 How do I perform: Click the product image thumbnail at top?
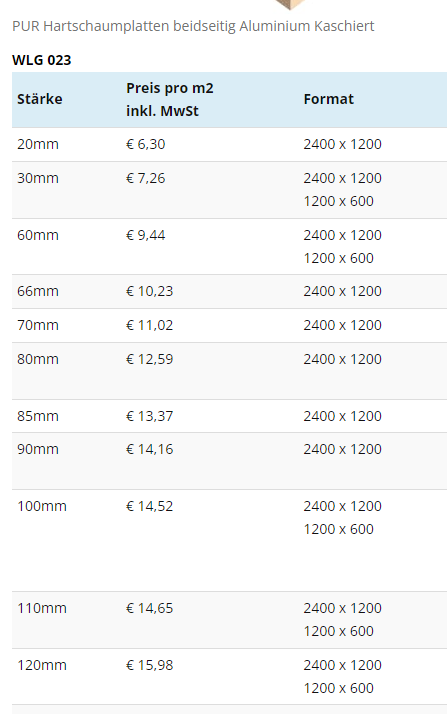[291, 4]
